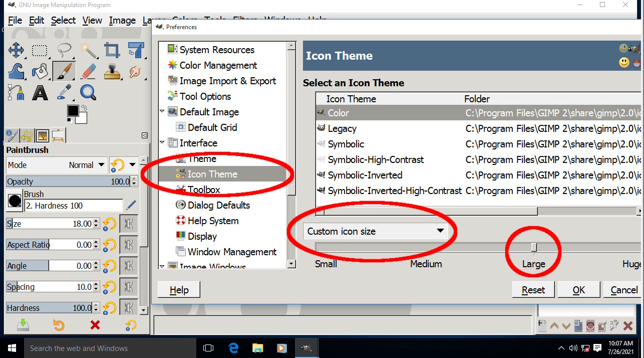
Task: Collapse the Interface tree node
Action: tap(162, 143)
